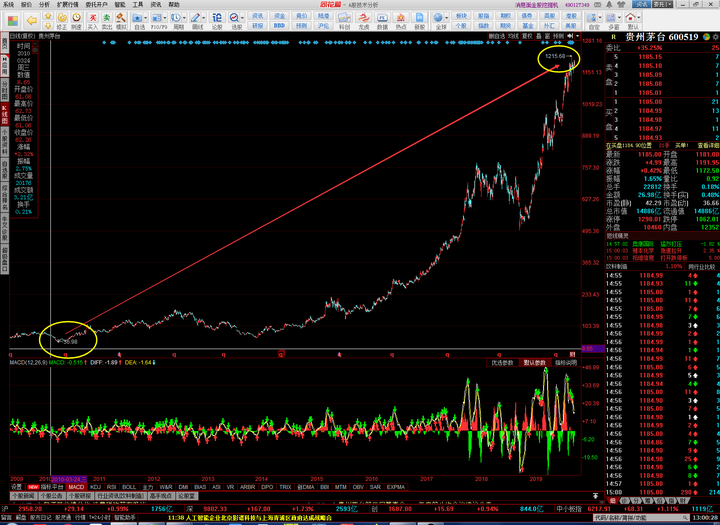This screenshot has width=720, height=525.
Task: Expand the 多窗 dropdown arrow
Action: click(x=620, y=18)
